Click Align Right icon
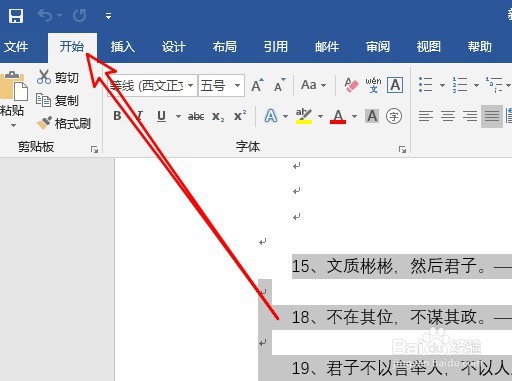512x381 pixels. [470, 116]
